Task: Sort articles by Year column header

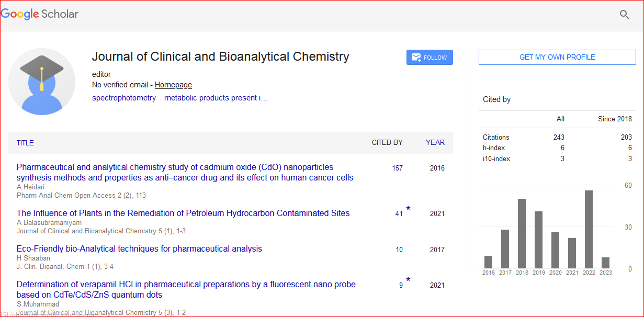Action: pos(435,142)
